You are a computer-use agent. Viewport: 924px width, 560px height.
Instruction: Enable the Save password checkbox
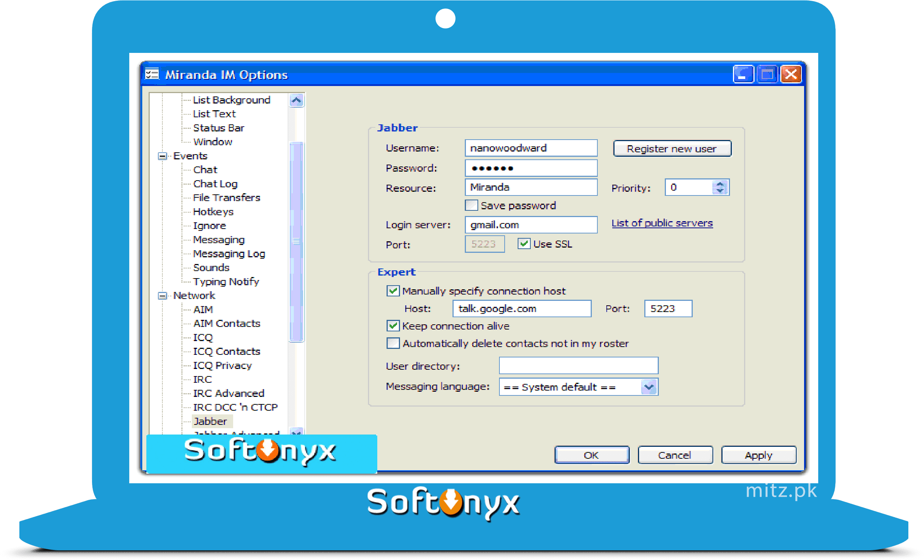(471, 206)
